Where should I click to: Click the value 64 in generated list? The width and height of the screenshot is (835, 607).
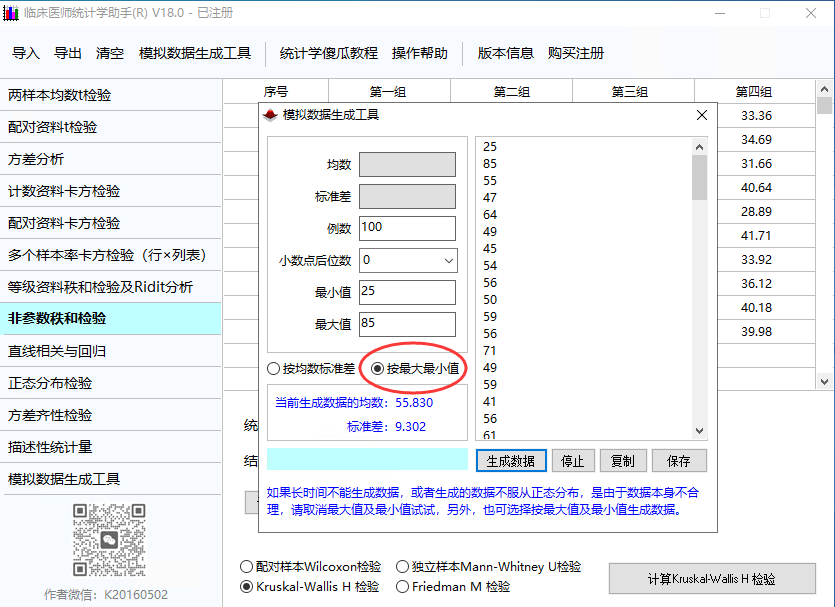coord(490,215)
